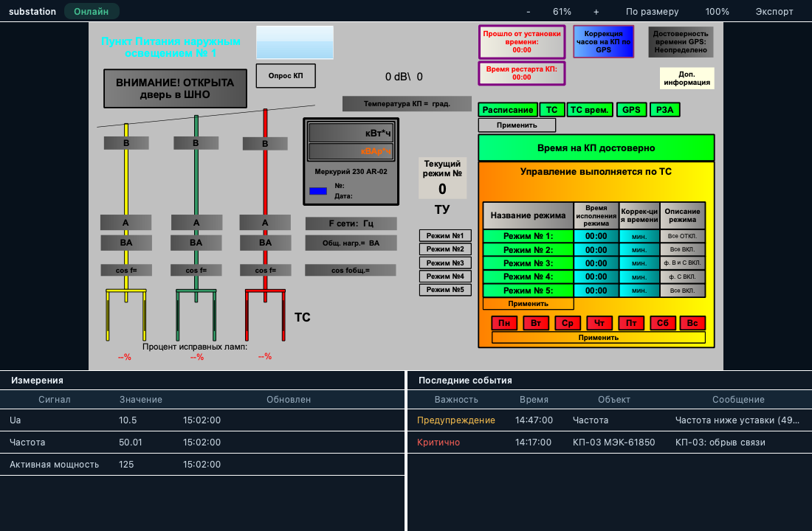812x531 pixels.
Task: Click the Экспорт menu item
Action: coord(774,11)
